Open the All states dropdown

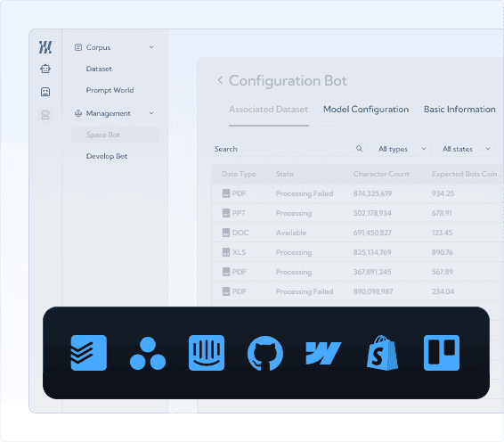(467, 149)
